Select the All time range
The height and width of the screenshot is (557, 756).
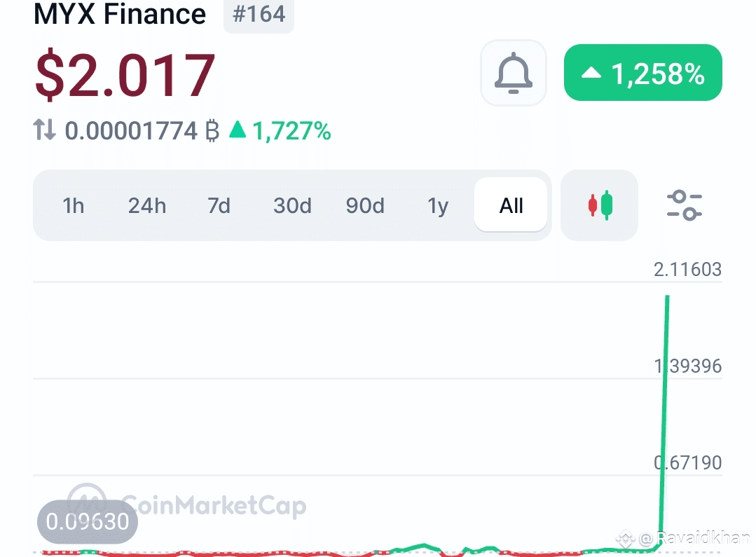pos(511,205)
